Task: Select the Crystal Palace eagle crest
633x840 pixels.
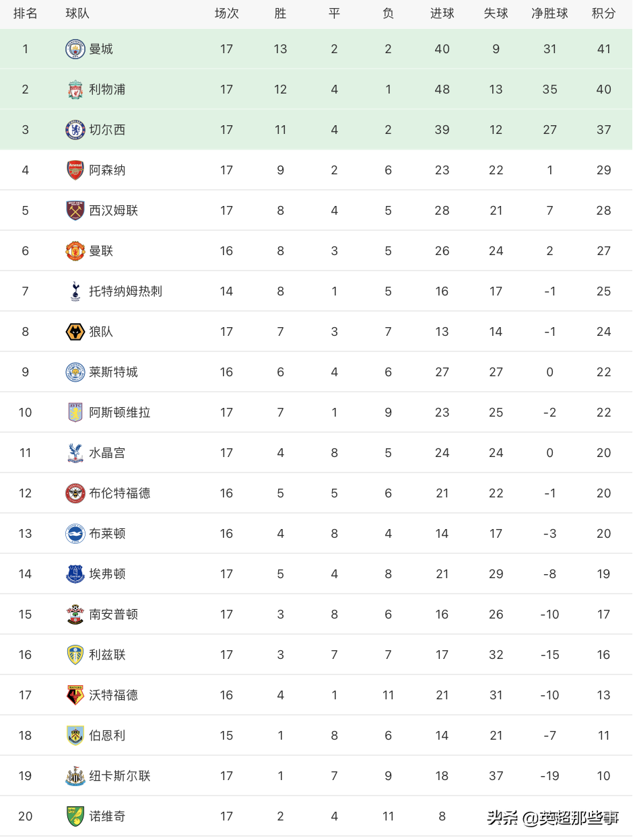Action: pos(75,453)
